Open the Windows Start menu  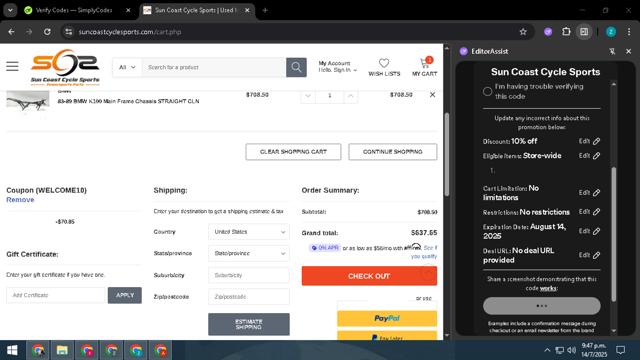coord(12,350)
